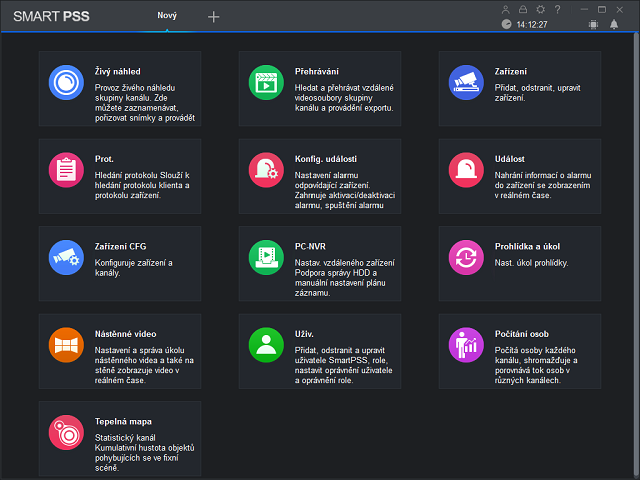640x480 pixels.
Task: Click 'Přidat, odstranit, upravit zařízení.' description
Action: click(x=538, y=93)
